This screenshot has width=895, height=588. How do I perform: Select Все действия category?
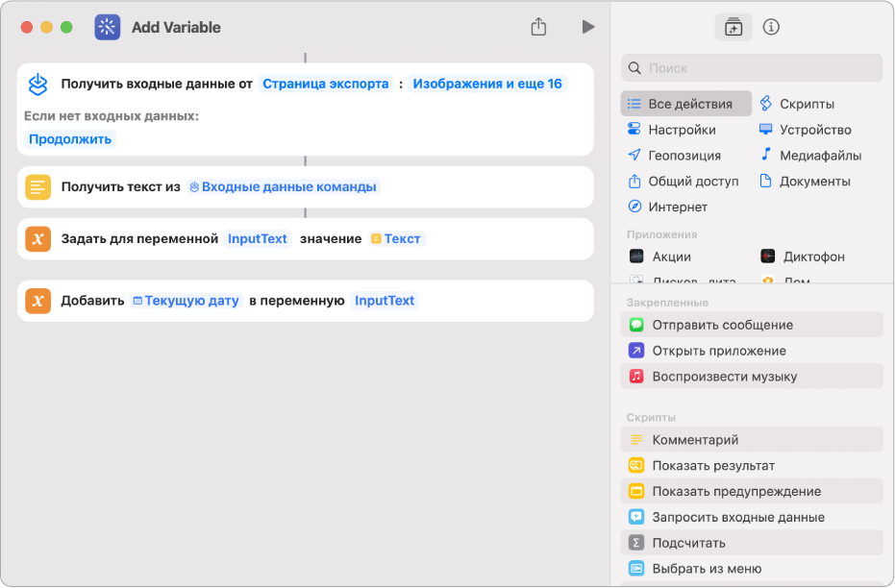coord(686,104)
